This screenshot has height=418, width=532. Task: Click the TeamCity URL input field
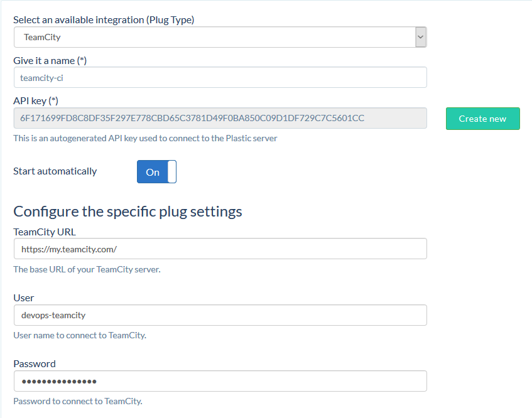click(220, 249)
